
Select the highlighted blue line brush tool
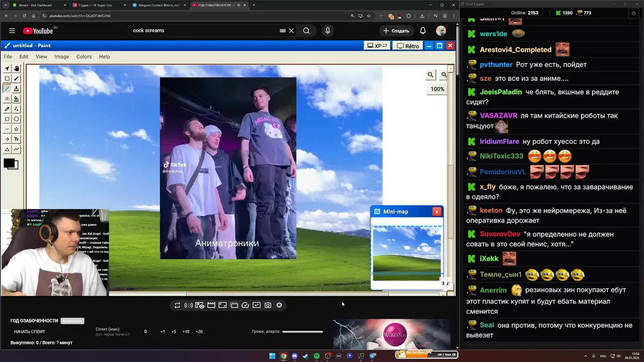click(x=7, y=88)
